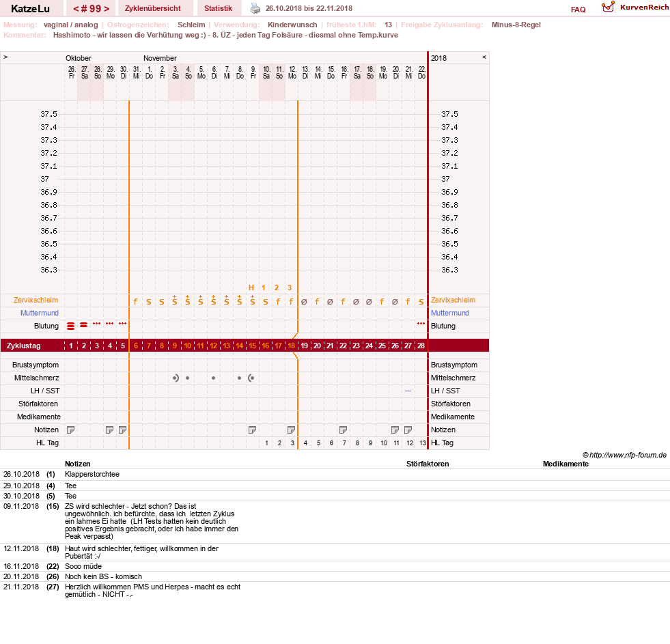Open the Statistik tab

point(218,8)
